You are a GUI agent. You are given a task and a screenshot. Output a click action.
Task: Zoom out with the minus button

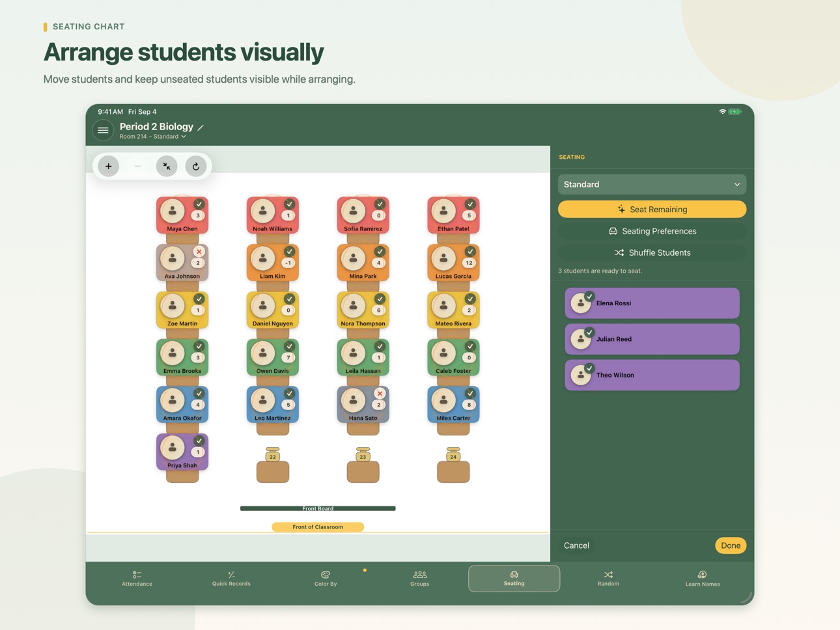coord(137,167)
